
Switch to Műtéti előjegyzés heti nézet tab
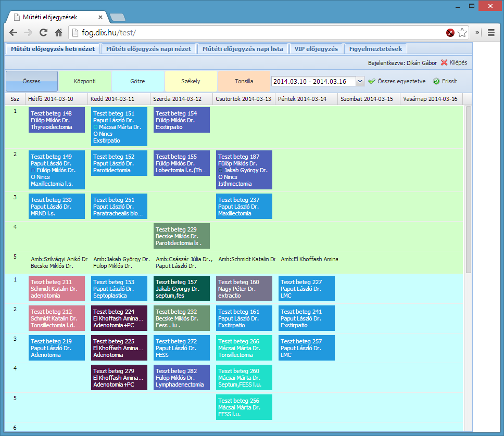(53, 49)
